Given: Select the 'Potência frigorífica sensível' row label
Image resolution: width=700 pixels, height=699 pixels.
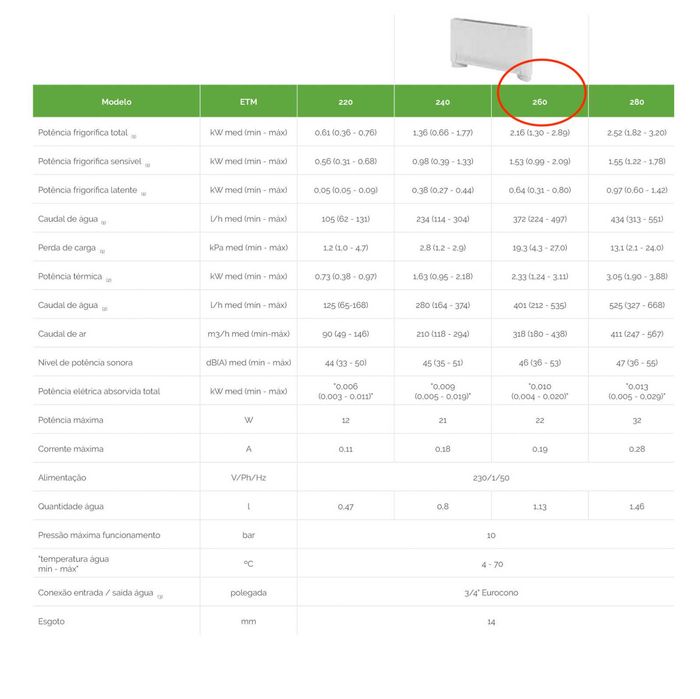Looking at the screenshot, I should coord(89,161).
